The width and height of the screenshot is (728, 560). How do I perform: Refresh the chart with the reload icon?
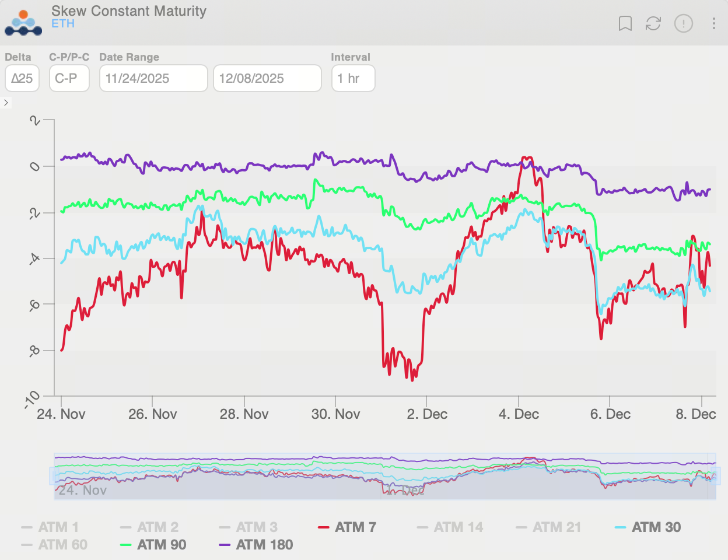pos(653,23)
